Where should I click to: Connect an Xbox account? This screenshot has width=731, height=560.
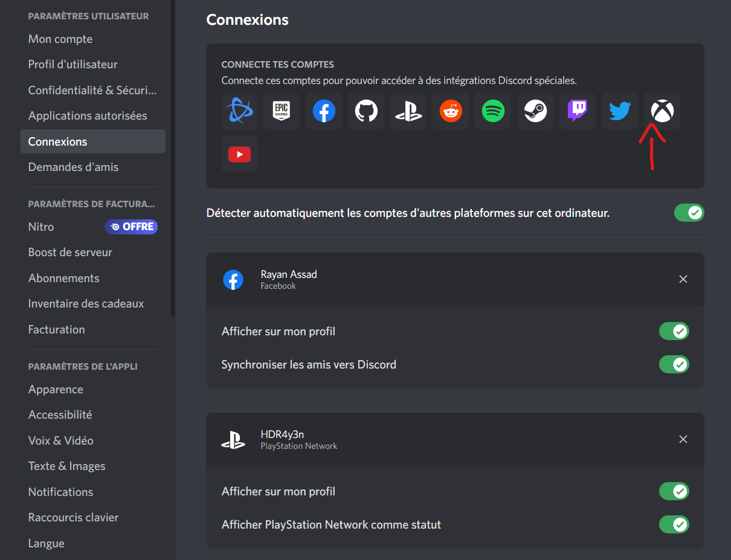pyautogui.click(x=662, y=111)
